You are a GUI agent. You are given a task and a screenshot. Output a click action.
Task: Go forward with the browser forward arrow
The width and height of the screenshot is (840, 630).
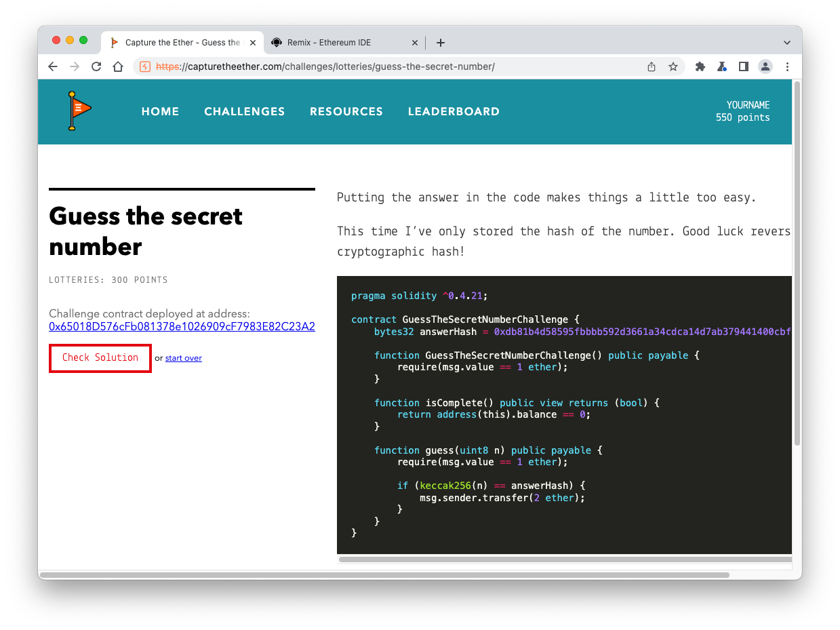(x=75, y=66)
